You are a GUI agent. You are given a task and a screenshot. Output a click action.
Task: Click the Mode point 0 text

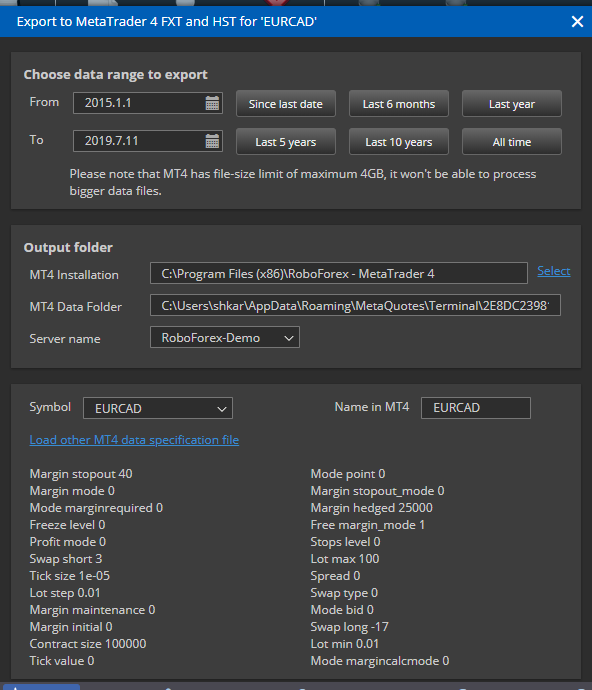[x=348, y=474]
